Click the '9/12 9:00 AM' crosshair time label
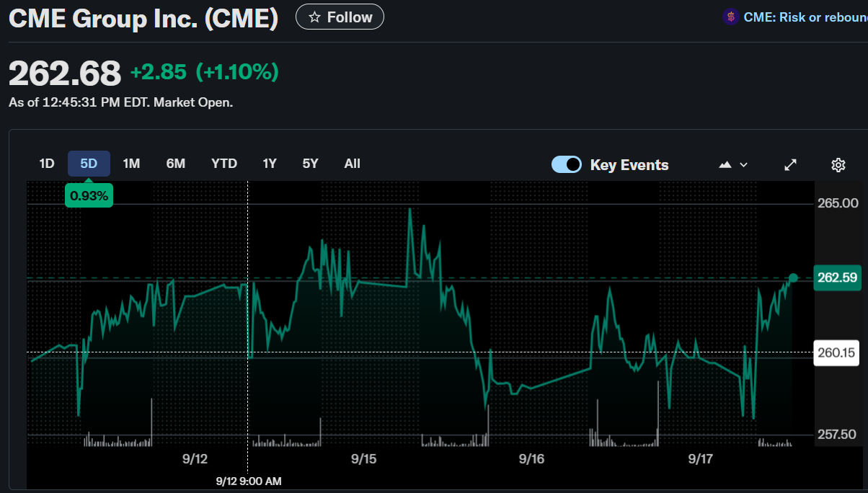 click(249, 481)
